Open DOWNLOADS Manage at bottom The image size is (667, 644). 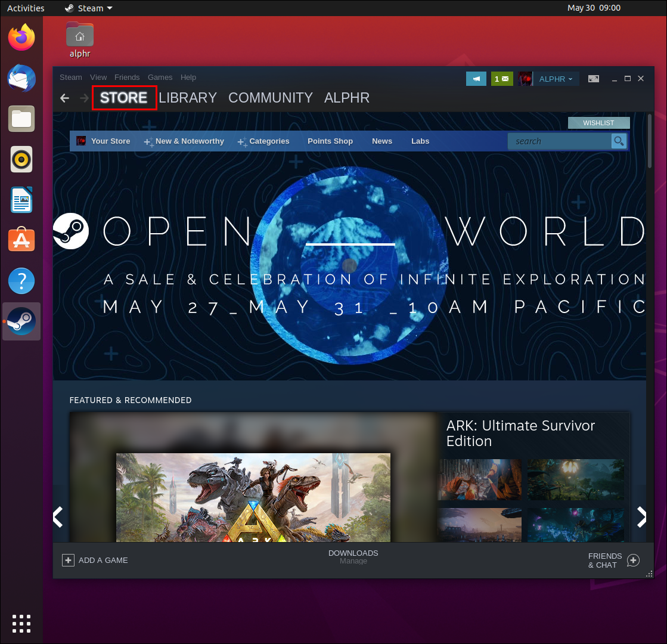[353, 557]
